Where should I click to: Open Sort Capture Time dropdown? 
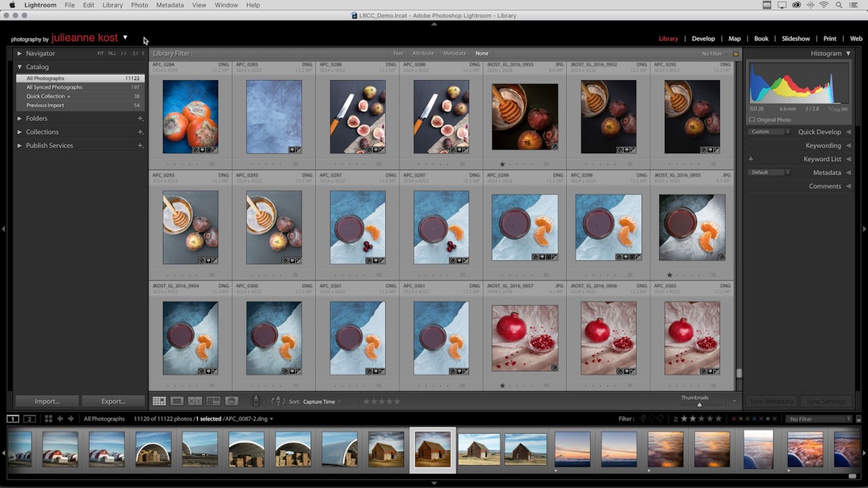[321, 402]
